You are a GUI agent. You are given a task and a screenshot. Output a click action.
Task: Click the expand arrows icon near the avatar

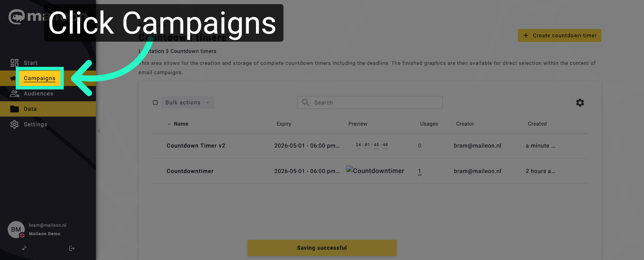tap(24, 248)
